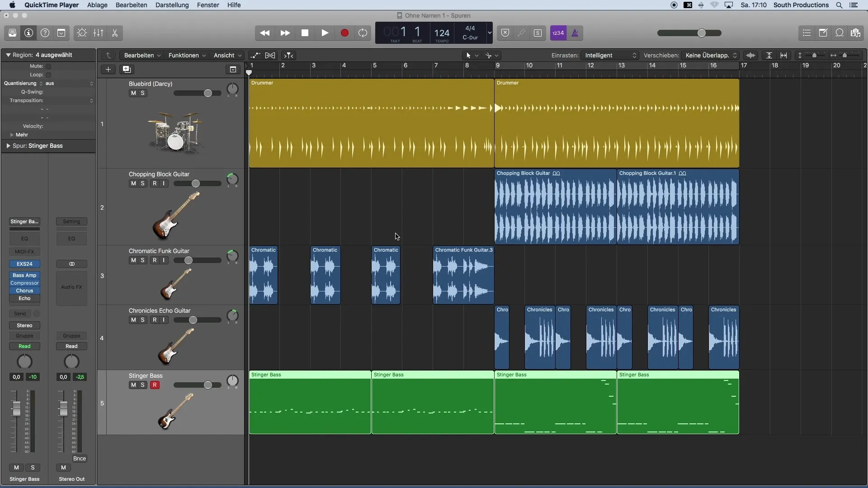Open the Mixer faders icon
This screenshot has height=488, width=868.
click(98, 33)
